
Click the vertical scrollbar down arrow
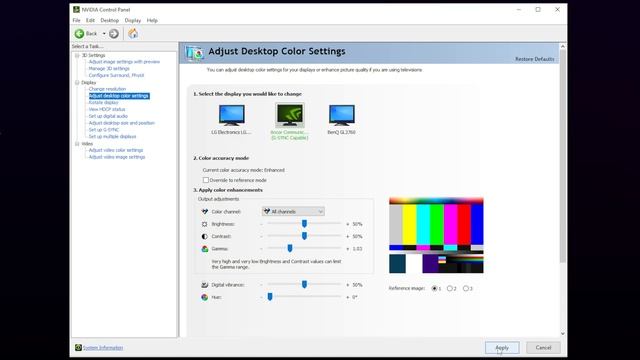562,333
